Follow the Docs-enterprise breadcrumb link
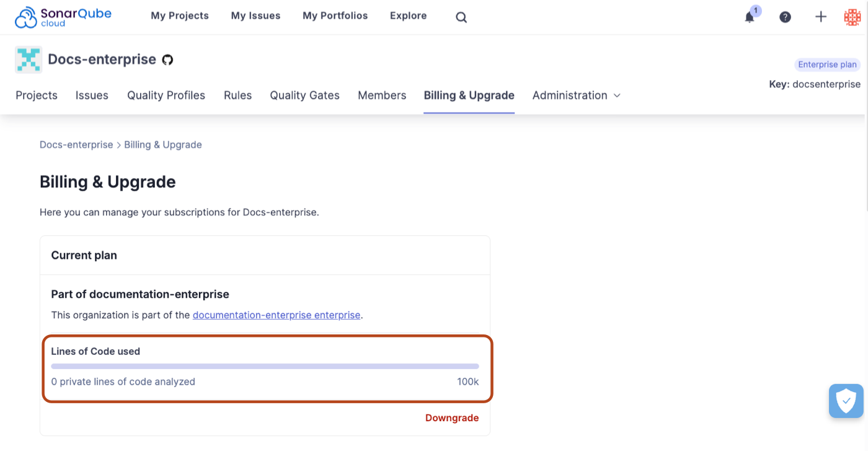868x451 pixels. 76,145
